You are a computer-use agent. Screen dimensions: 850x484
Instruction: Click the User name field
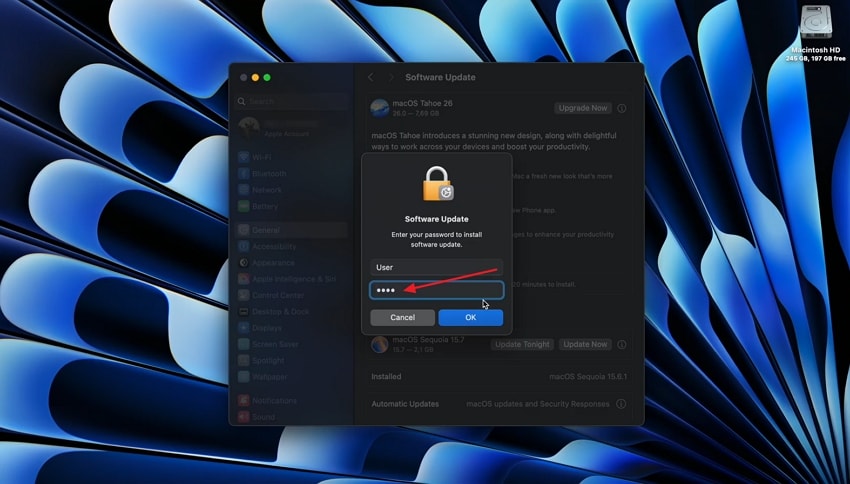[x=436, y=267]
